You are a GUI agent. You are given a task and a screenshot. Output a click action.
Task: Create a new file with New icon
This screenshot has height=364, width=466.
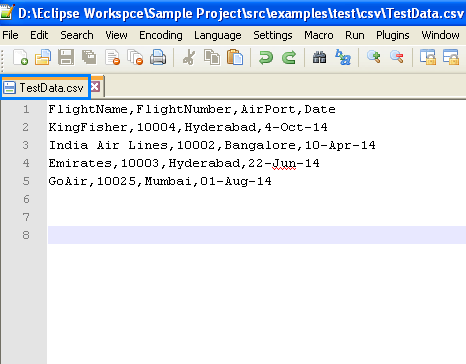coord(20,57)
